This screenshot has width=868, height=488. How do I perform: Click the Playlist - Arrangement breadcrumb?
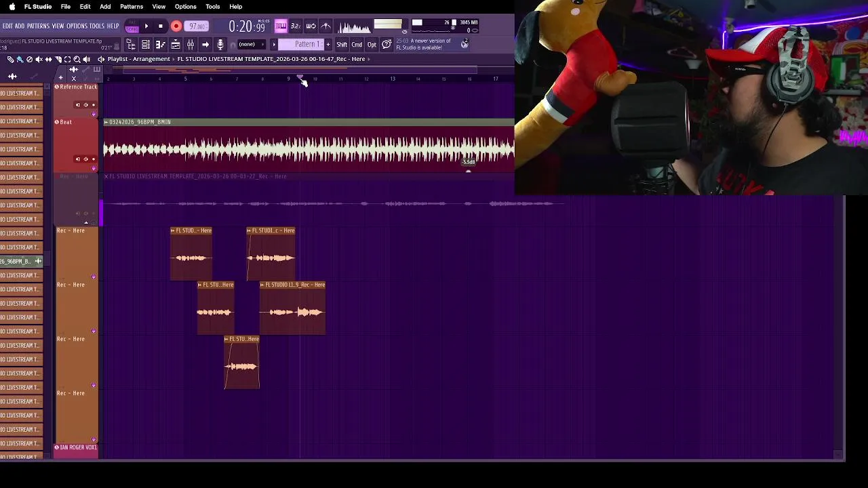(138, 59)
